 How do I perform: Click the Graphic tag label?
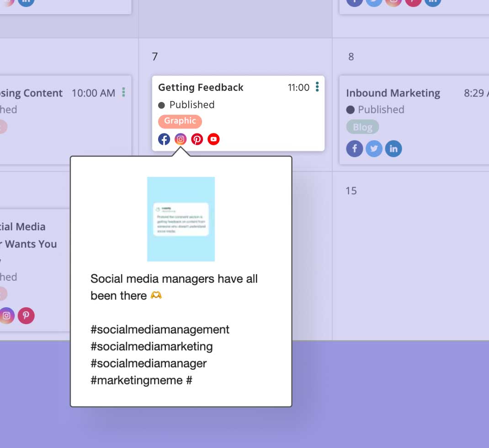coord(180,121)
